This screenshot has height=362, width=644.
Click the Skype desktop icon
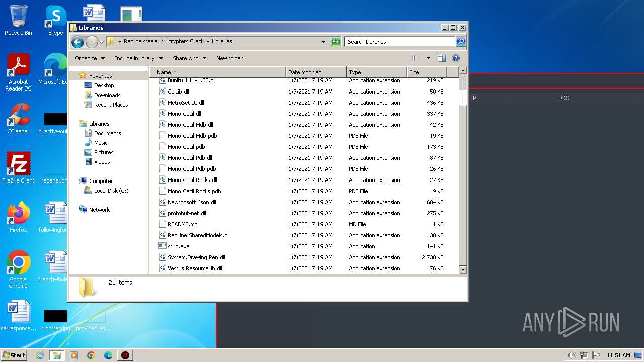click(x=55, y=21)
